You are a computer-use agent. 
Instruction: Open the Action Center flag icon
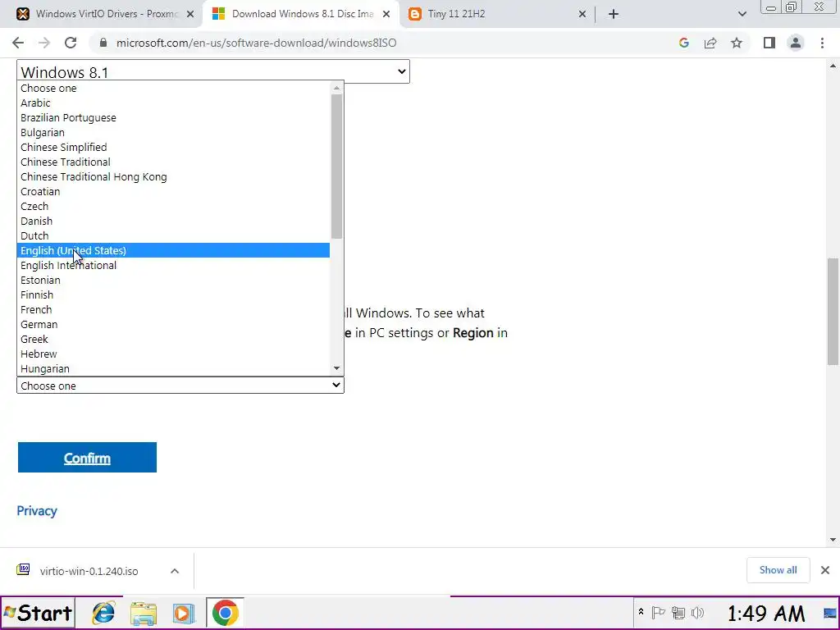tap(659, 612)
